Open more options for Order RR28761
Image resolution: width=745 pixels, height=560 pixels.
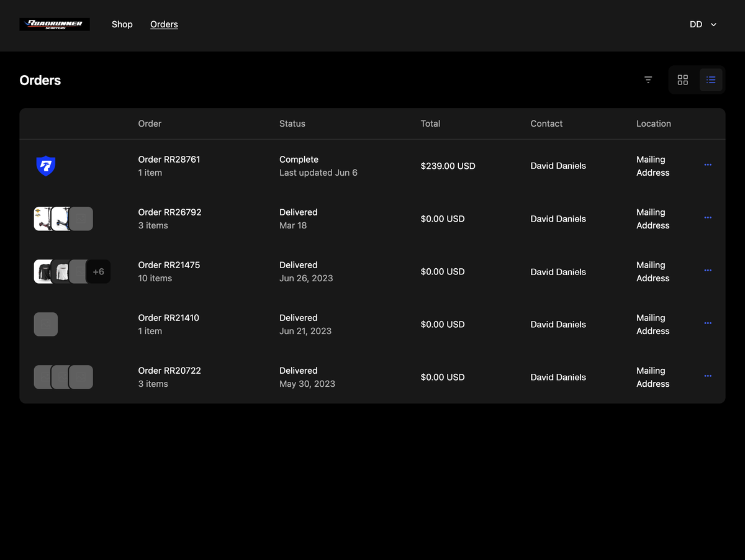708,165
